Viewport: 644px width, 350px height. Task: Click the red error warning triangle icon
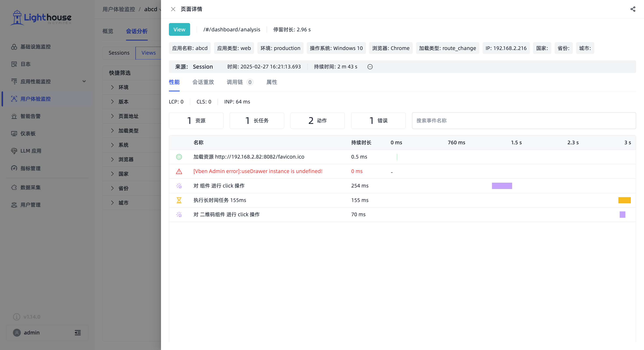pyautogui.click(x=179, y=171)
